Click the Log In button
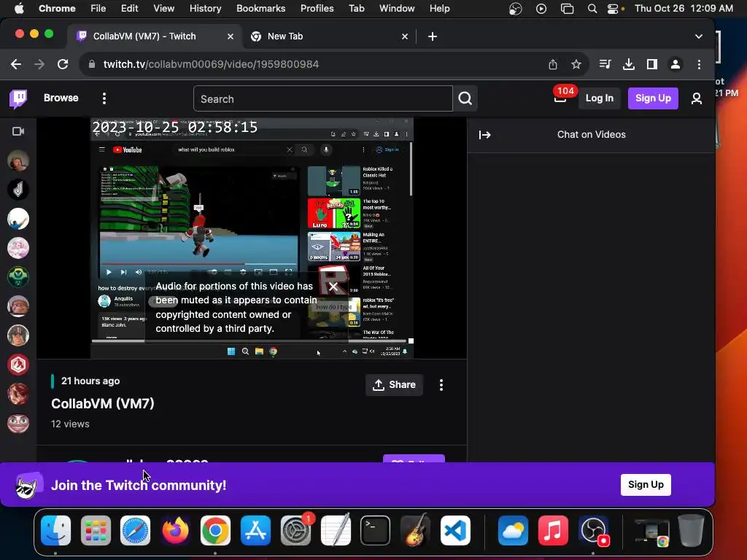Viewport: 747px width, 560px height. click(x=600, y=98)
